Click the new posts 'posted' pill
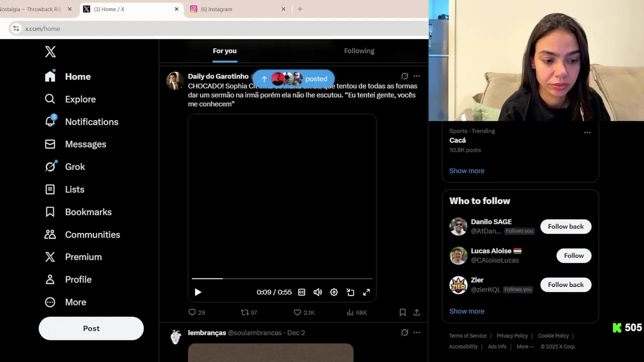The image size is (644, 362). tap(294, 78)
